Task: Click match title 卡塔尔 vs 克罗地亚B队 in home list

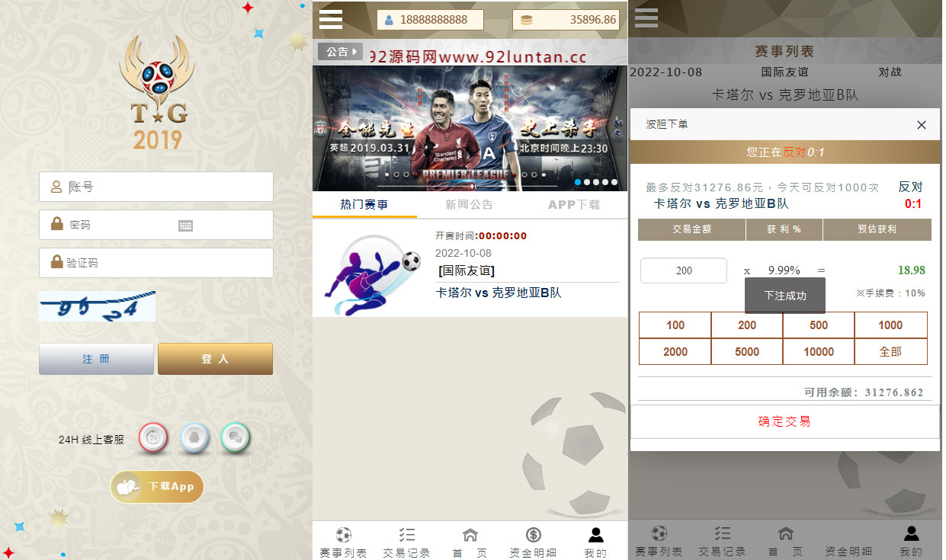Action: (498, 293)
